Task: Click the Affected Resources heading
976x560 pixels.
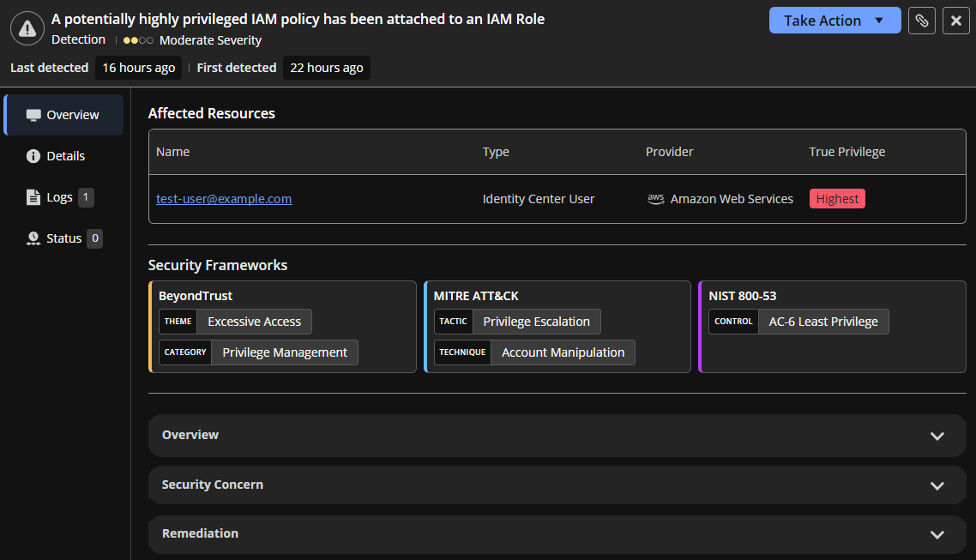Action: 212,113
